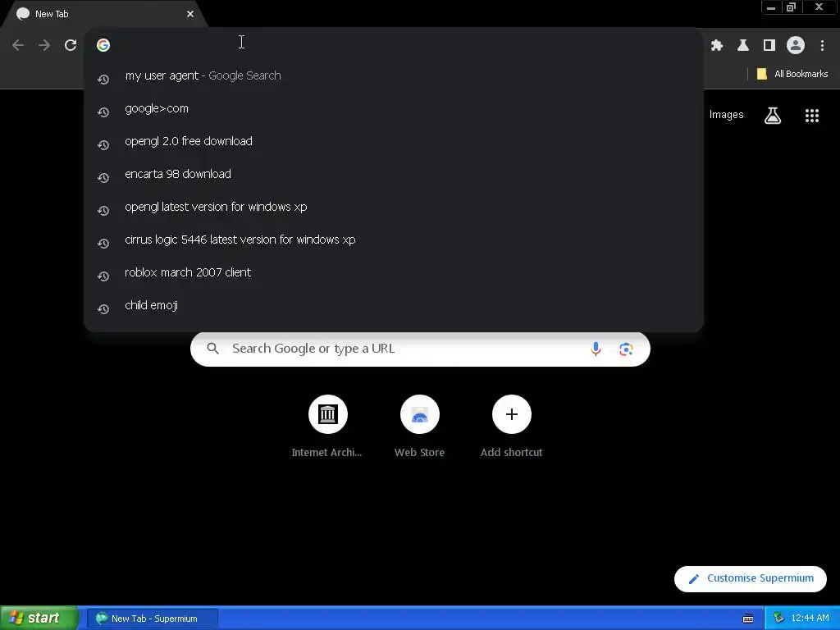Pick 'opengl latest version for windows xp'
Viewport: 840px width, 630px height.
(394, 207)
